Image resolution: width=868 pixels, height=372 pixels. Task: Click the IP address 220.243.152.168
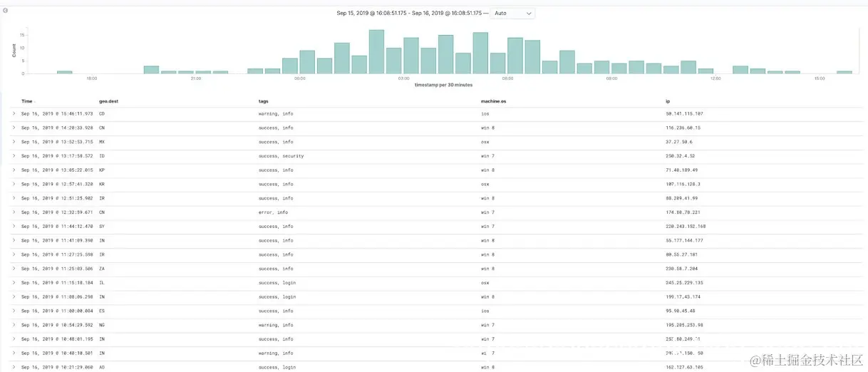[x=686, y=226]
